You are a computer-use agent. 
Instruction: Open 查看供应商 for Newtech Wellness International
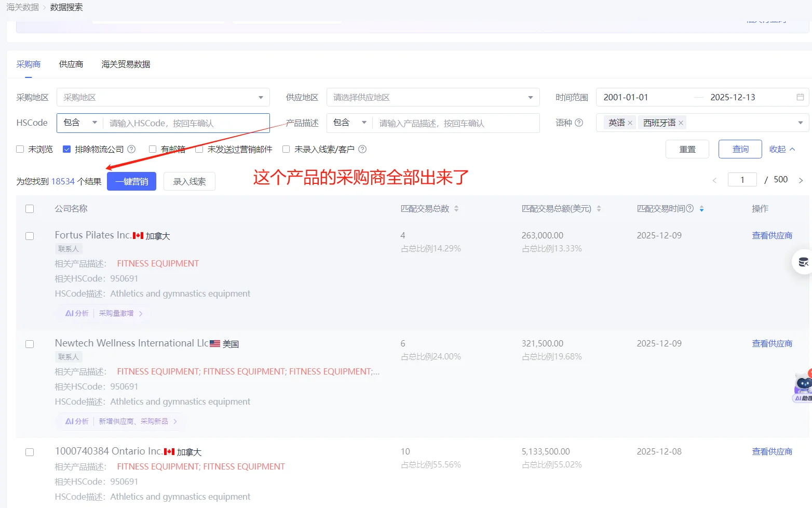(772, 343)
